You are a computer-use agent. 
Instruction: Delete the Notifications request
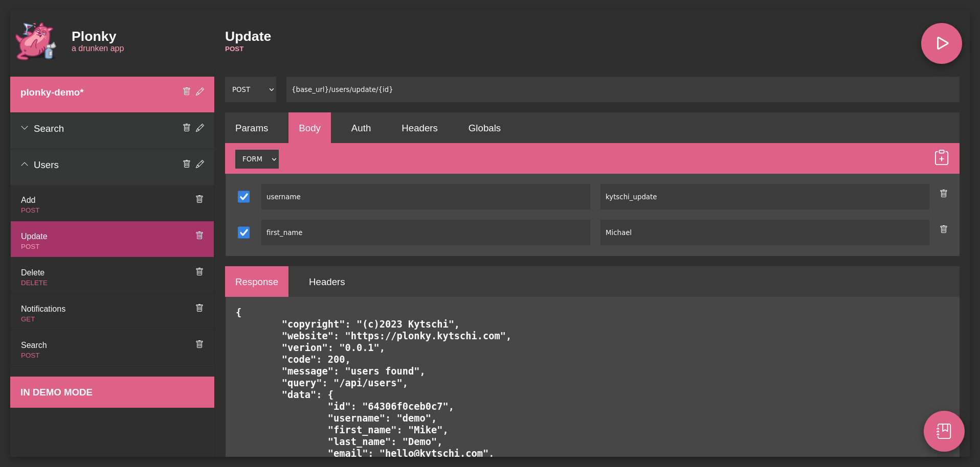point(199,308)
